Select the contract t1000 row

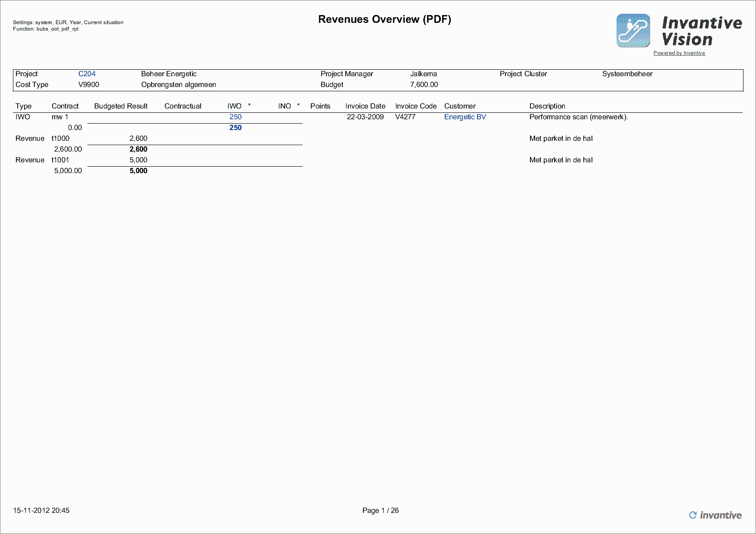pyautogui.click(x=60, y=138)
